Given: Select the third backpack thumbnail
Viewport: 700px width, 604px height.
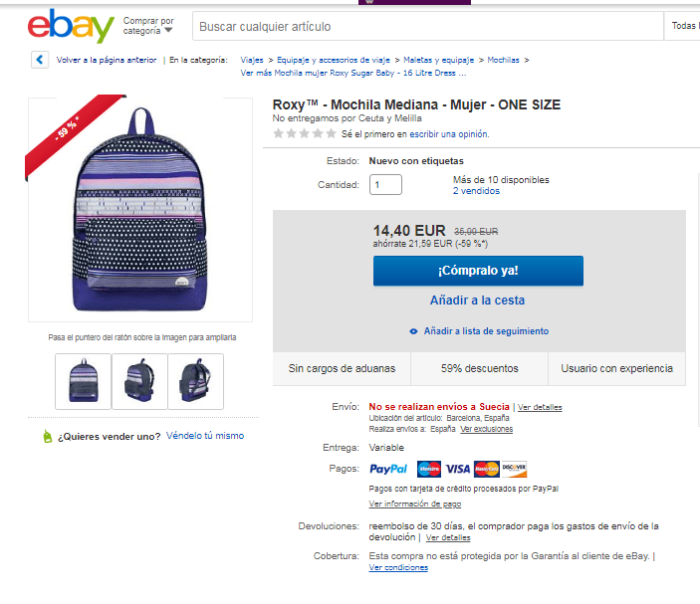Looking at the screenshot, I should (195, 381).
